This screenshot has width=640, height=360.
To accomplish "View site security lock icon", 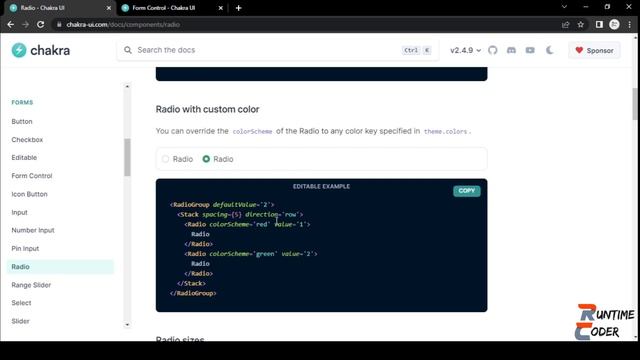I will coord(59,24).
